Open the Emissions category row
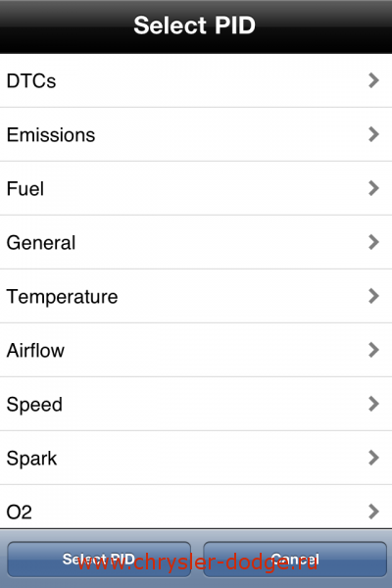The height and width of the screenshot is (588, 392). click(196, 134)
